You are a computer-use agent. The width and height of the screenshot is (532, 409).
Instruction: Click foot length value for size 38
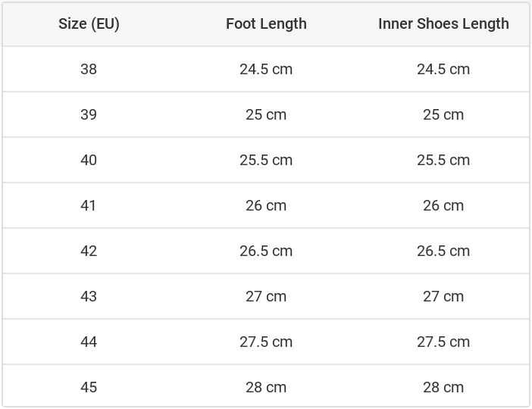tap(266, 69)
